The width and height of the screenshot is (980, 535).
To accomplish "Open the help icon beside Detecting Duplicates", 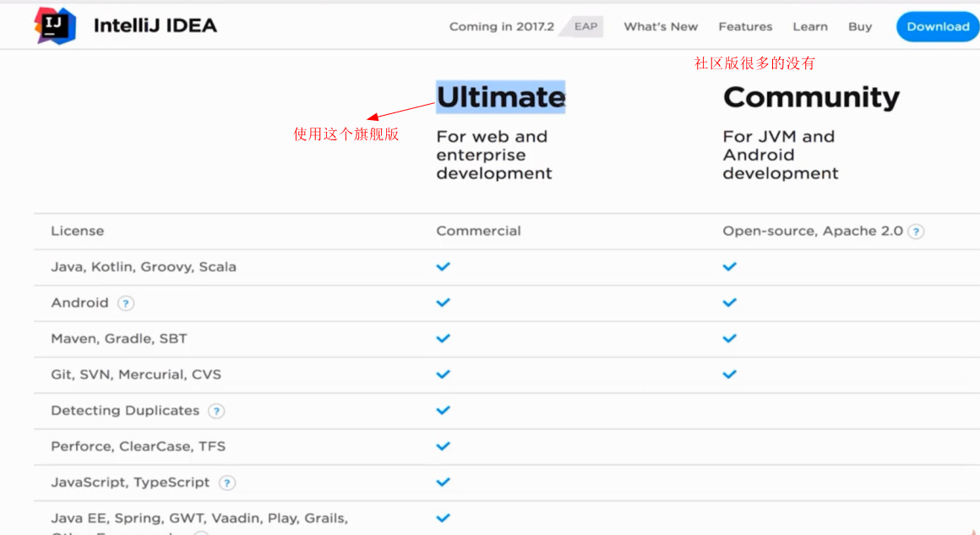I will pos(216,412).
